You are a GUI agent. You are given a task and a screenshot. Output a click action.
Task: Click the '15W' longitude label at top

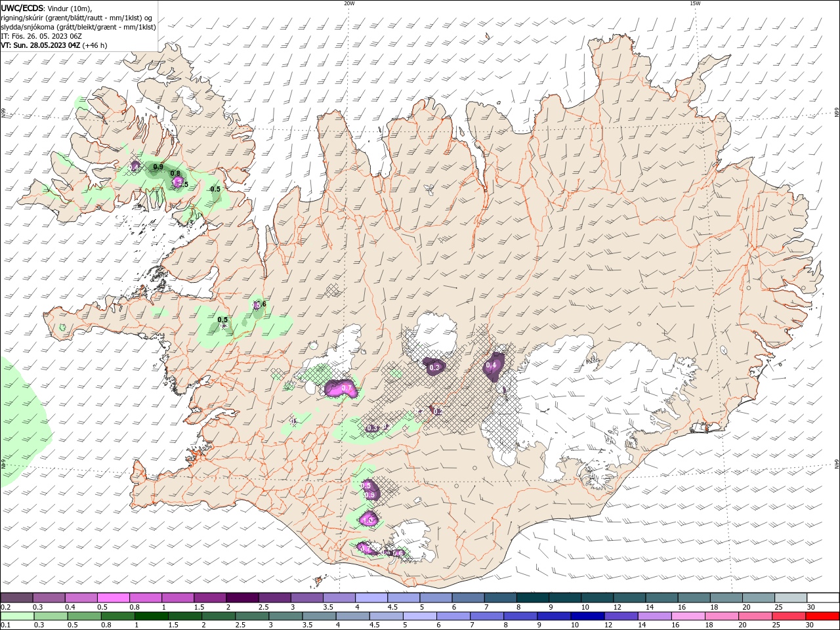pos(695,3)
